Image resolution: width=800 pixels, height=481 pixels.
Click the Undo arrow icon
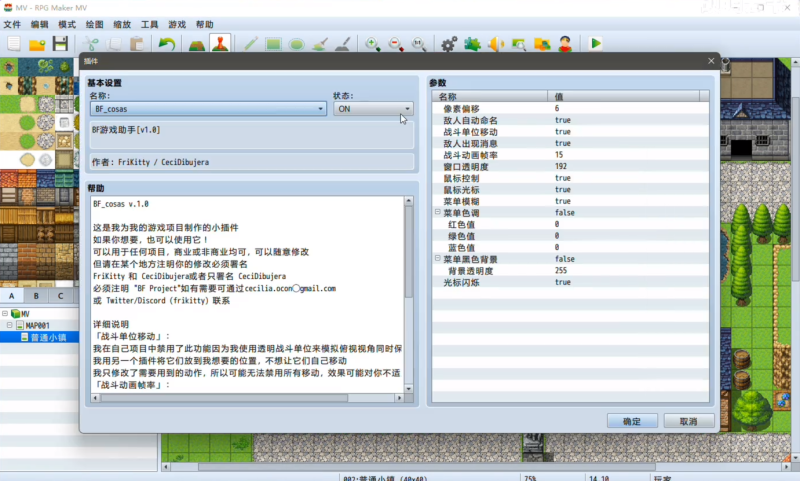(166, 44)
